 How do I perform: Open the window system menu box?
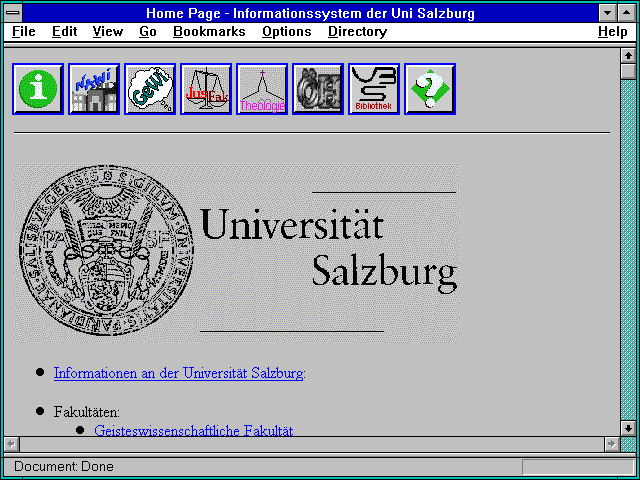tap(13, 13)
